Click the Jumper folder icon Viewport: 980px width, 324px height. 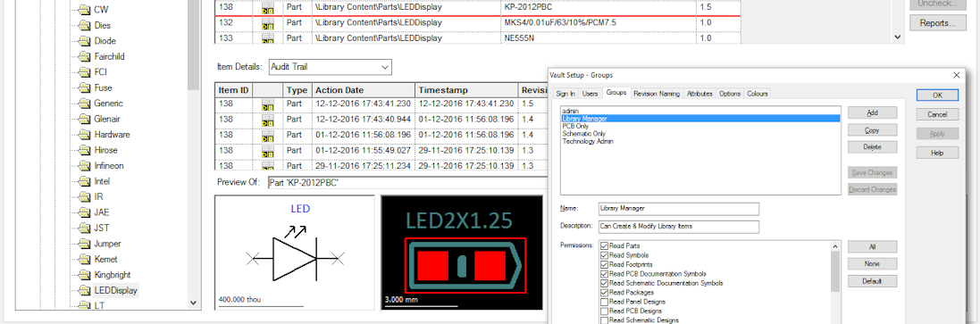84,244
